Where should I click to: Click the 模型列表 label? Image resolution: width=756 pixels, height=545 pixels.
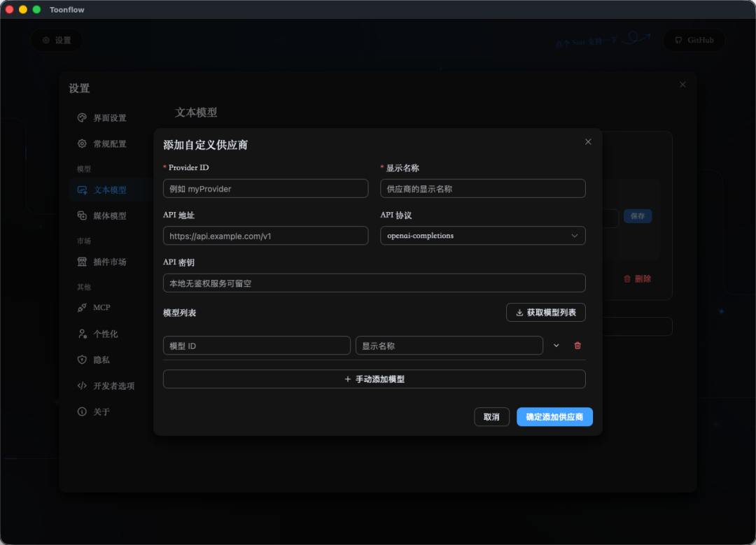click(x=179, y=313)
